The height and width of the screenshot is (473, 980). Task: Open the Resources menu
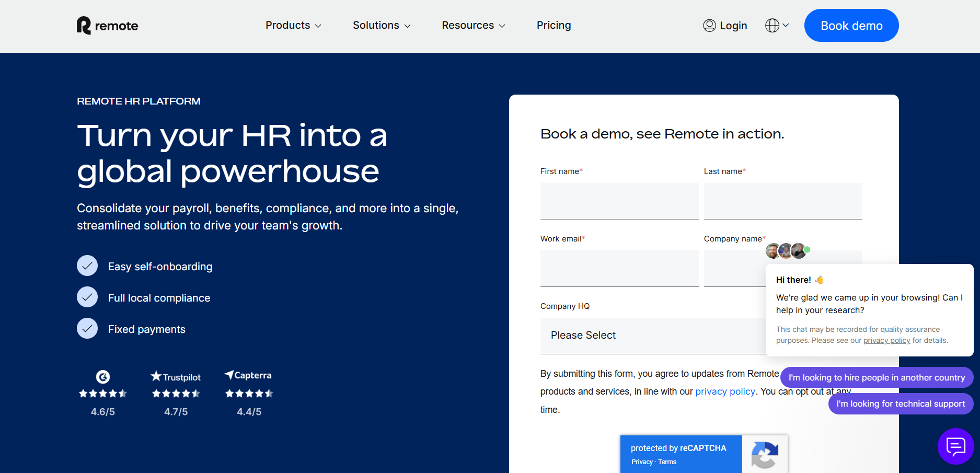[x=474, y=25]
